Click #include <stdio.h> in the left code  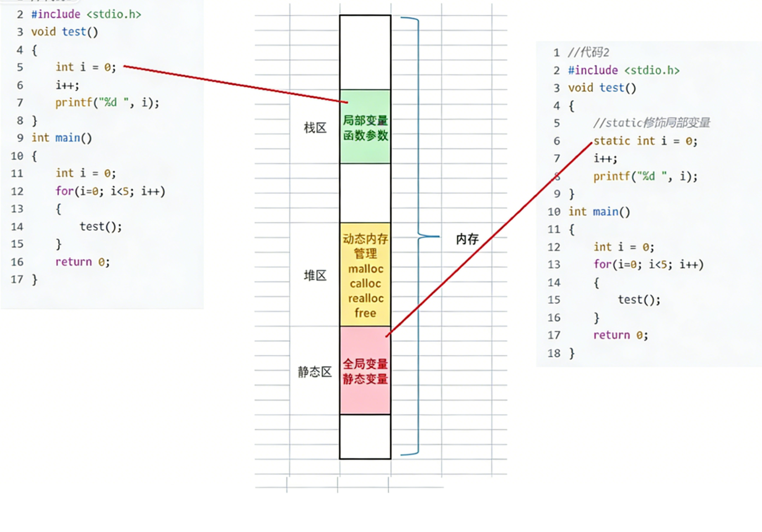coord(86,14)
